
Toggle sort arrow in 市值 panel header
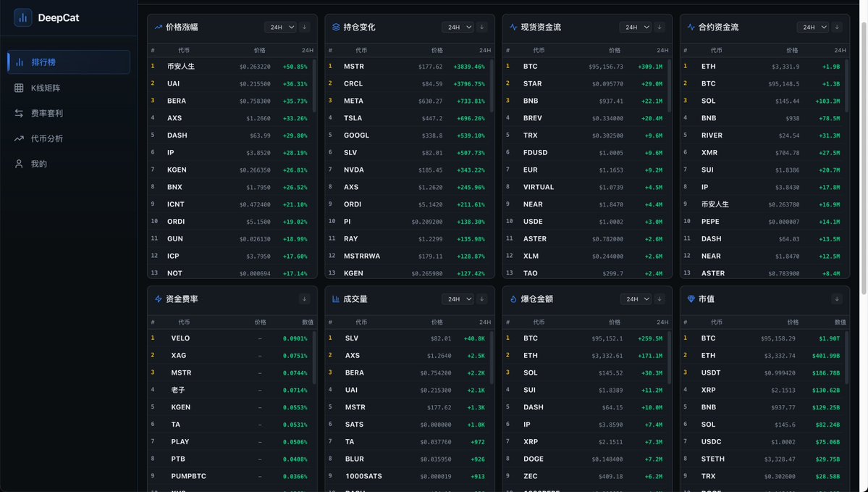837,299
